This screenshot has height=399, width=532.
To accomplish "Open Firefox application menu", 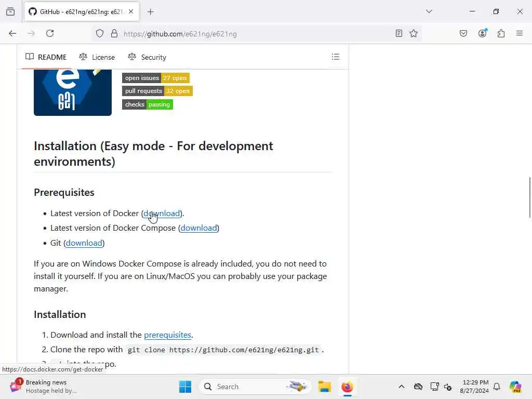I will pos(520,33).
